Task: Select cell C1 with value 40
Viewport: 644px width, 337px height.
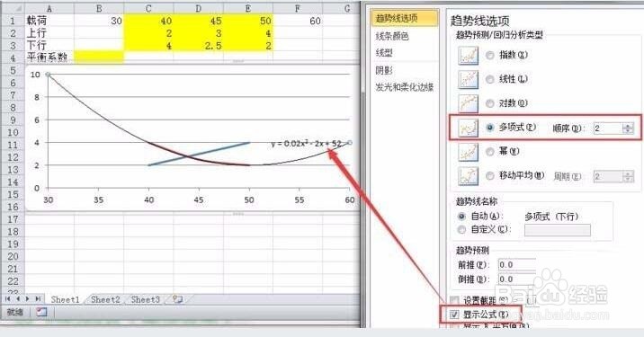Action: (148, 21)
